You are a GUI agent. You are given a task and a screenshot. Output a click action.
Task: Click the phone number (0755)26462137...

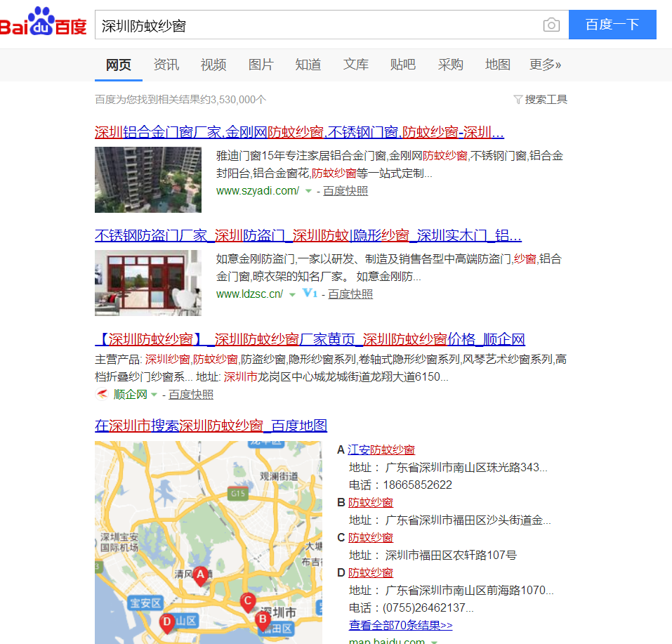point(428,607)
